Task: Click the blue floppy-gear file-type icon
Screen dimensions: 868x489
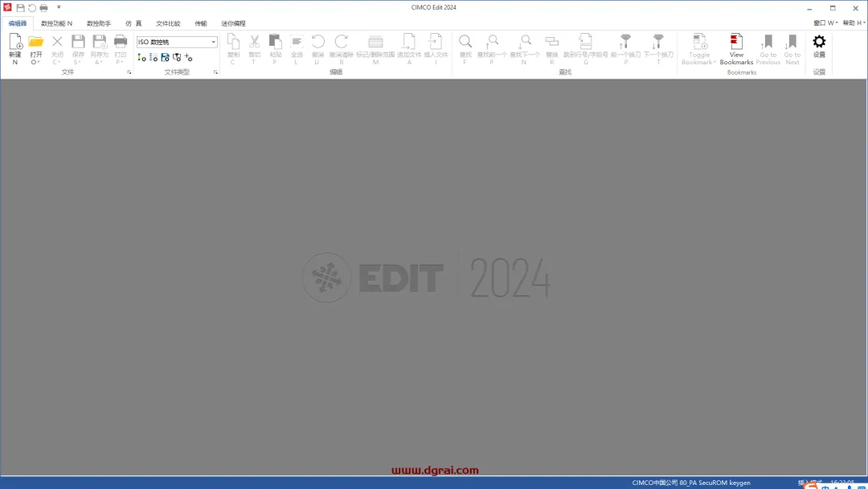Action: (x=165, y=58)
